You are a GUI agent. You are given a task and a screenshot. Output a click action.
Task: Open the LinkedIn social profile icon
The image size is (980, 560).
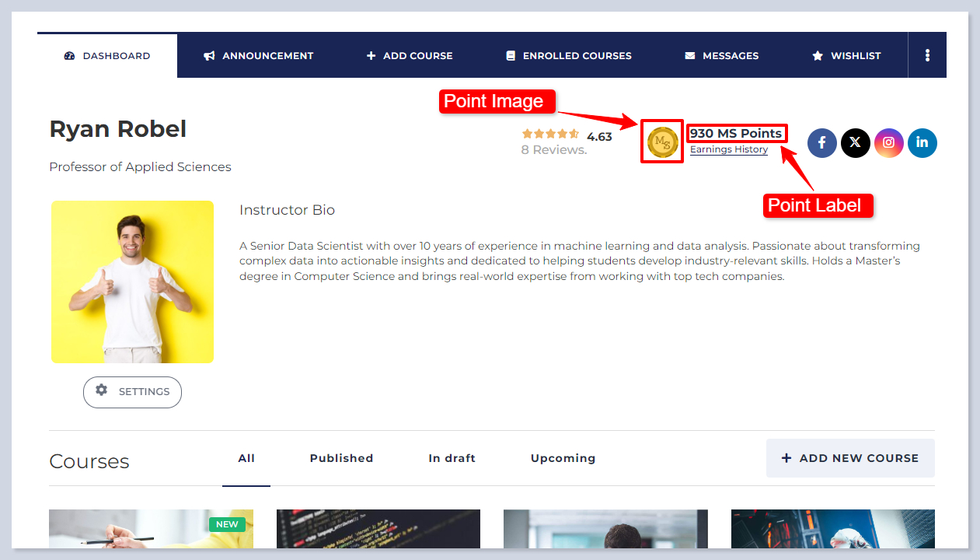point(922,143)
